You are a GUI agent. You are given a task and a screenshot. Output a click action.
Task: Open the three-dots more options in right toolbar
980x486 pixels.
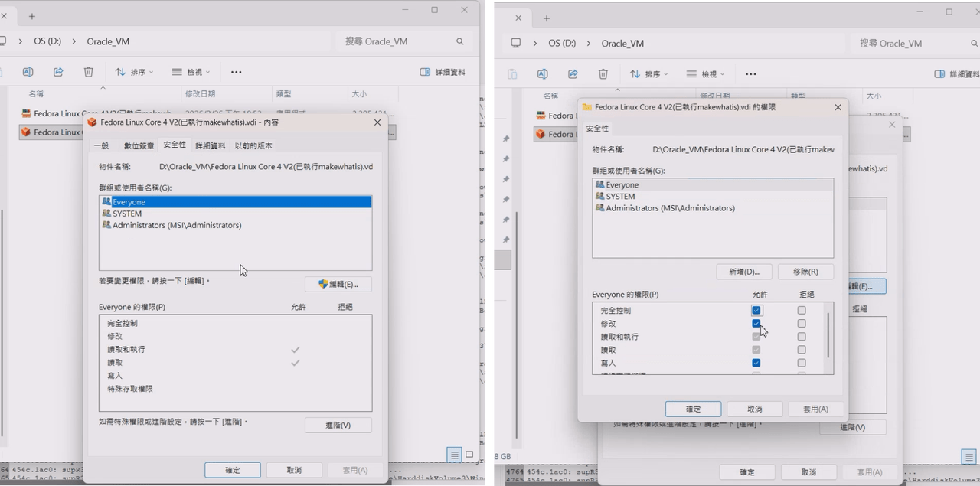[x=751, y=74]
